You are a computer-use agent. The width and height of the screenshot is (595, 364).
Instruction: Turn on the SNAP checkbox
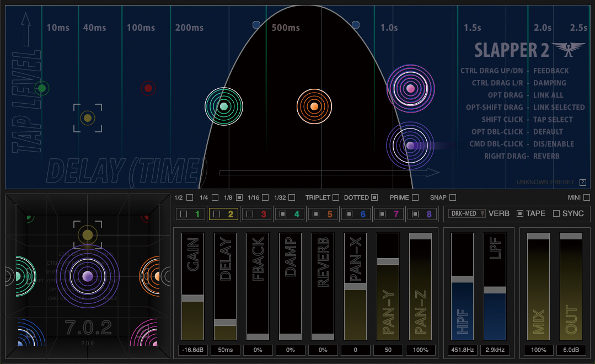pos(453,197)
